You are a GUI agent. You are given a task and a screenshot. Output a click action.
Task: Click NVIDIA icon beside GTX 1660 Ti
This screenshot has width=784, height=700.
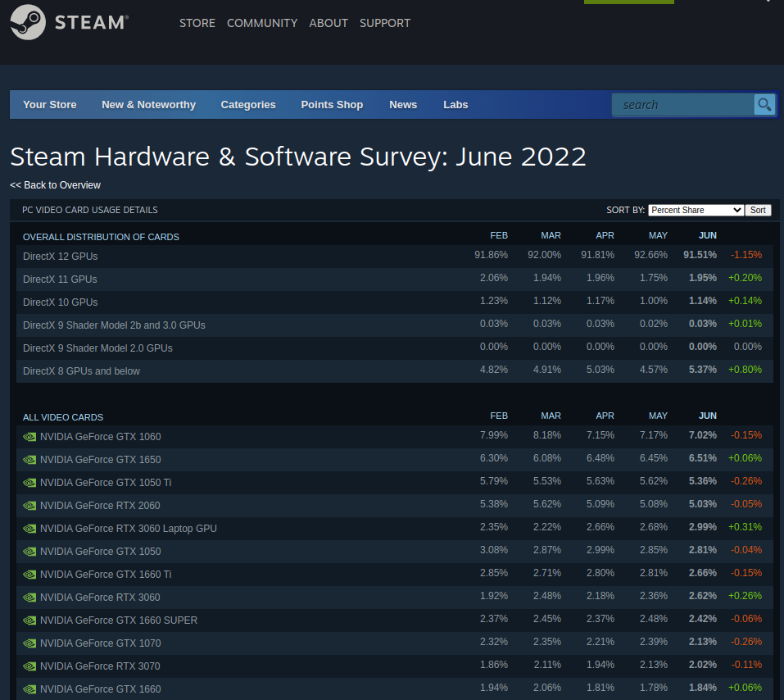[29, 575]
